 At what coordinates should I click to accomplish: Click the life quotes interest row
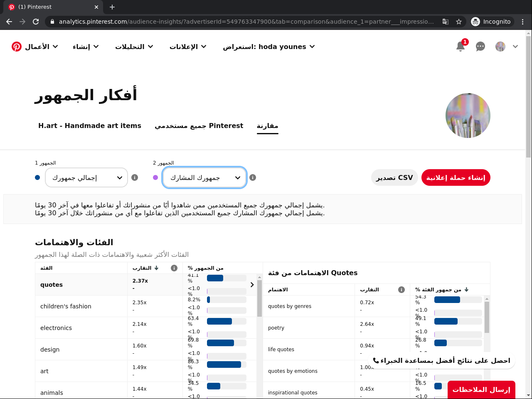pyautogui.click(x=374, y=350)
